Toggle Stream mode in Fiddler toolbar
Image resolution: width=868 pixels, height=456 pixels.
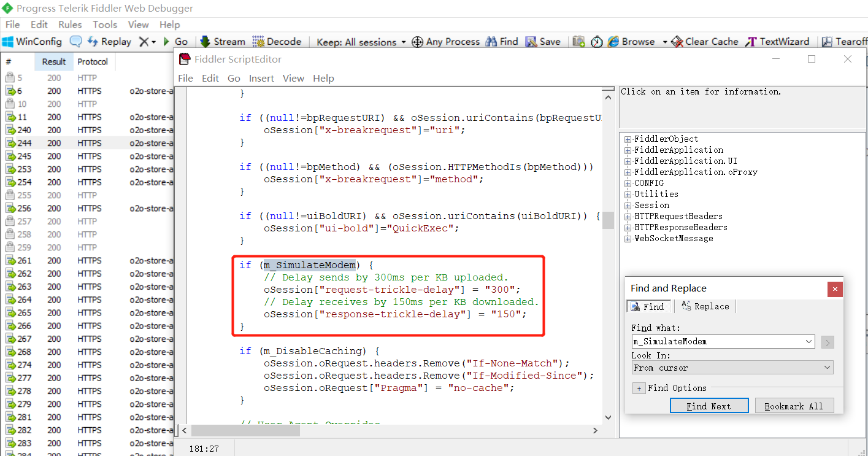point(222,42)
